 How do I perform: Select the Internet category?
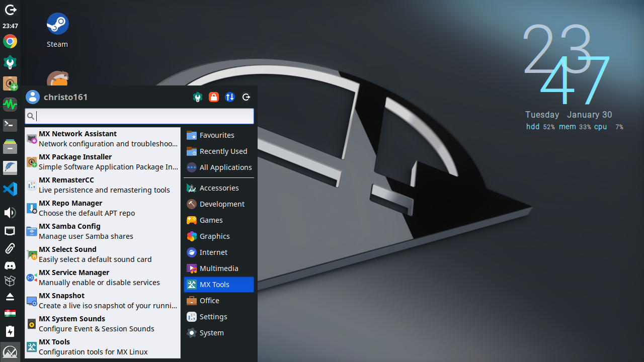click(219, 252)
